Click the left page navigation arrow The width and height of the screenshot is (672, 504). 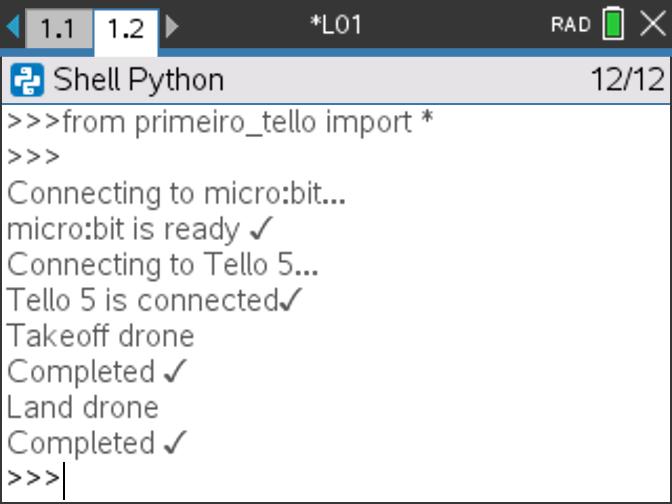13,27
